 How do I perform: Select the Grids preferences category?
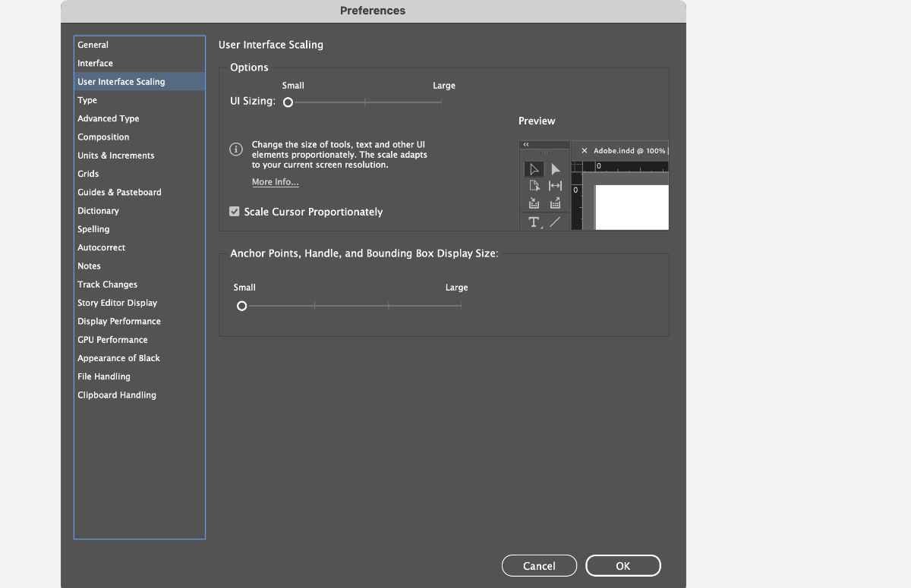87,173
